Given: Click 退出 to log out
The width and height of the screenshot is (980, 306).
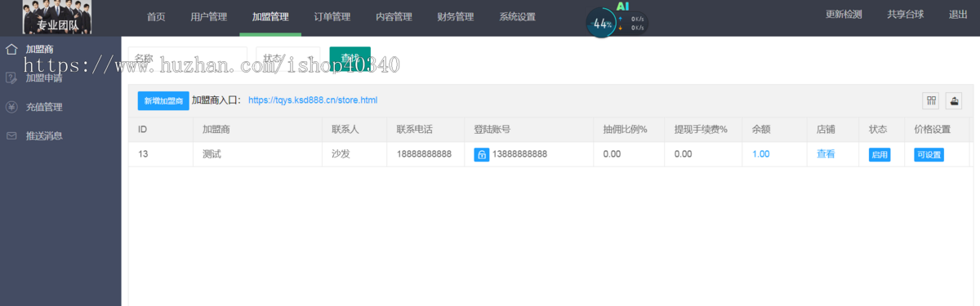Looking at the screenshot, I should coord(958,15).
